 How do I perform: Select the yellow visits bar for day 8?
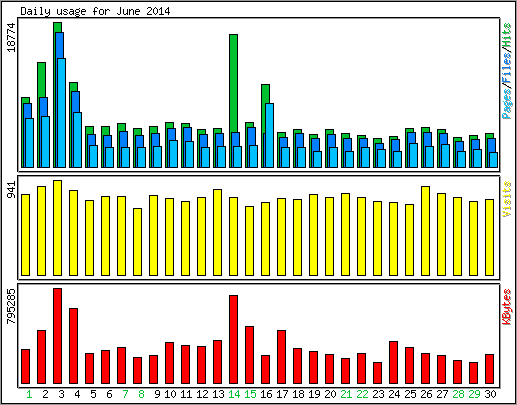pyautogui.click(x=137, y=242)
